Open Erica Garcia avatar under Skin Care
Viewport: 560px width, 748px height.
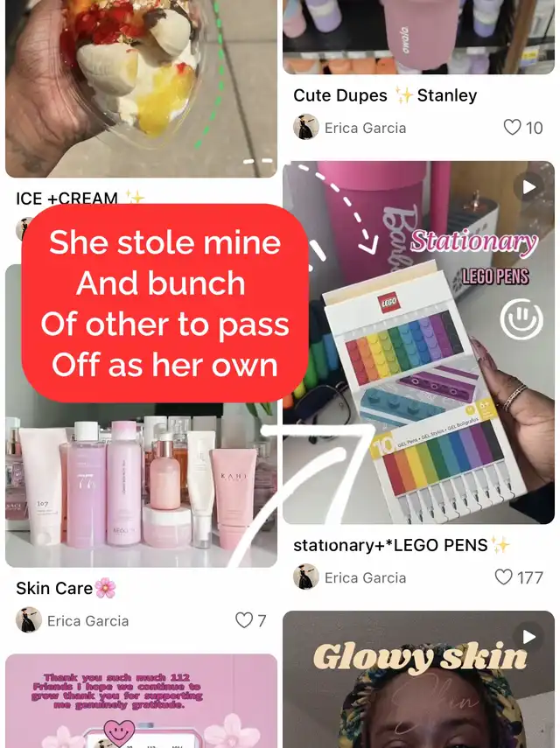click(28, 620)
